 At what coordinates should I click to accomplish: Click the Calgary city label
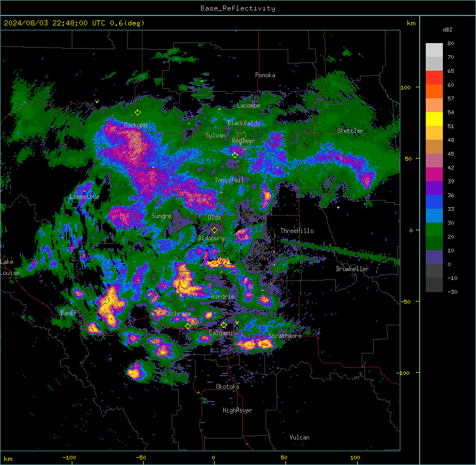(x=221, y=333)
